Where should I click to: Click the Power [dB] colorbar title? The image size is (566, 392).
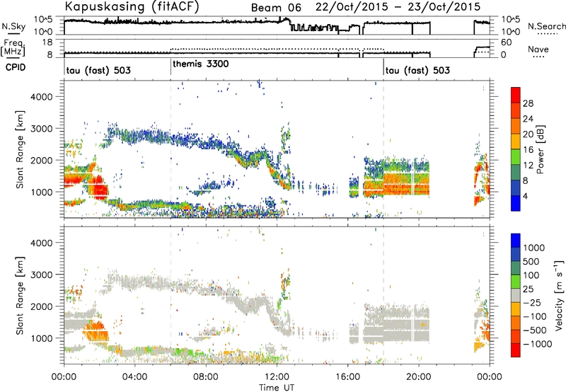click(x=540, y=149)
